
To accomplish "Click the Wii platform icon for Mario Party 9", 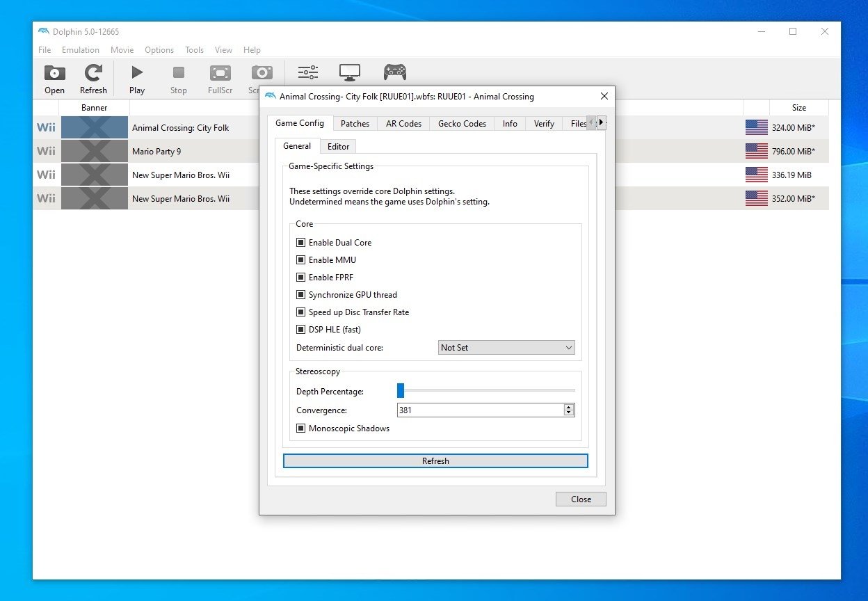I will click(x=46, y=151).
